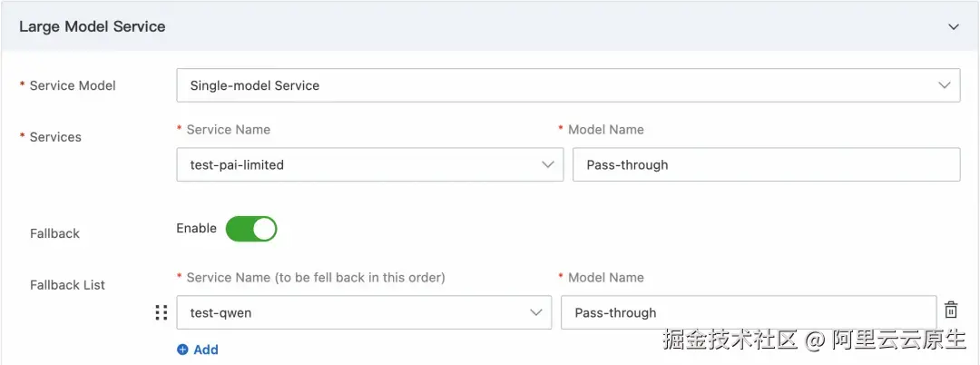Click the blue plus icon beside Add
Viewport: 980px width, 365px height.
182,350
